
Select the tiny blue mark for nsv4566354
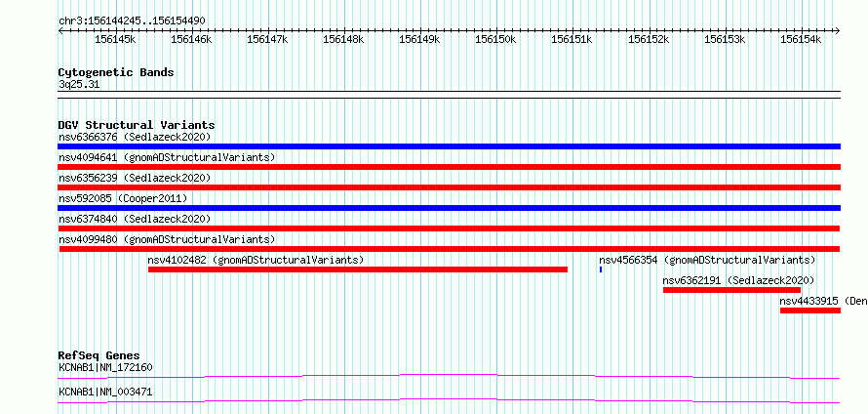click(x=601, y=269)
